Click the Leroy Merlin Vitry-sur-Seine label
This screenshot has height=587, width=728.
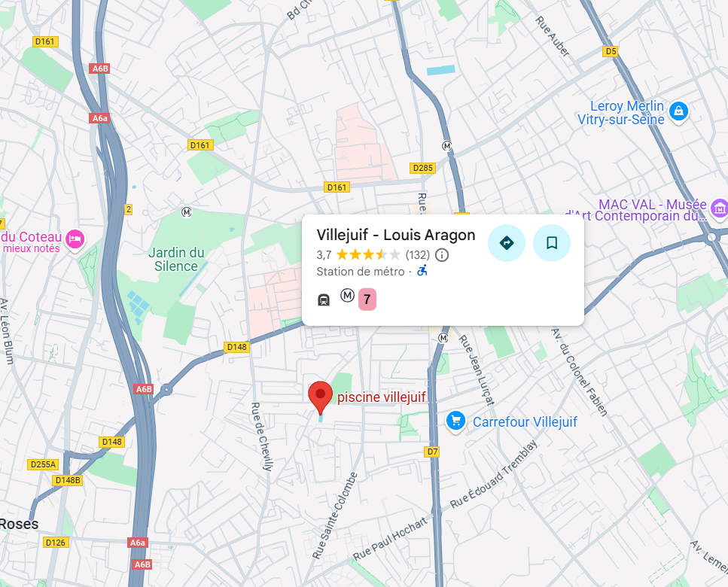pos(621,113)
